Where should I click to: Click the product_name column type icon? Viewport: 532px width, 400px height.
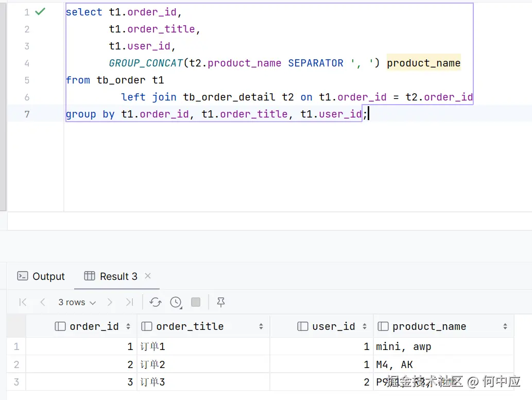(383, 326)
